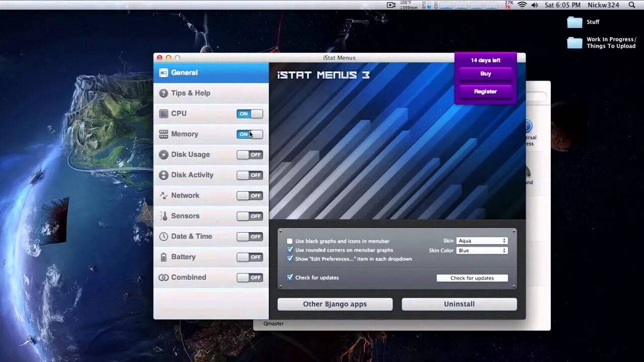This screenshot has height=362, width=644.
Task: Open the Skin Color dropdown set to Blue
Action: point(482,250)
